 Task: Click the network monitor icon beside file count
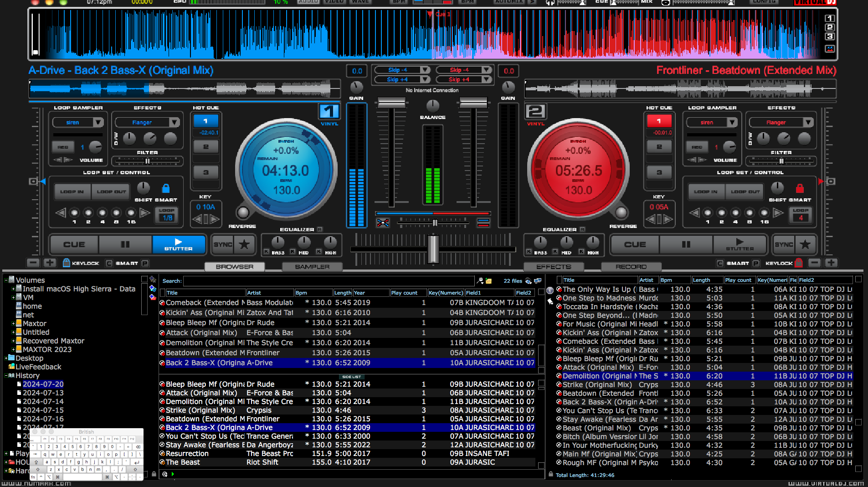538,281
